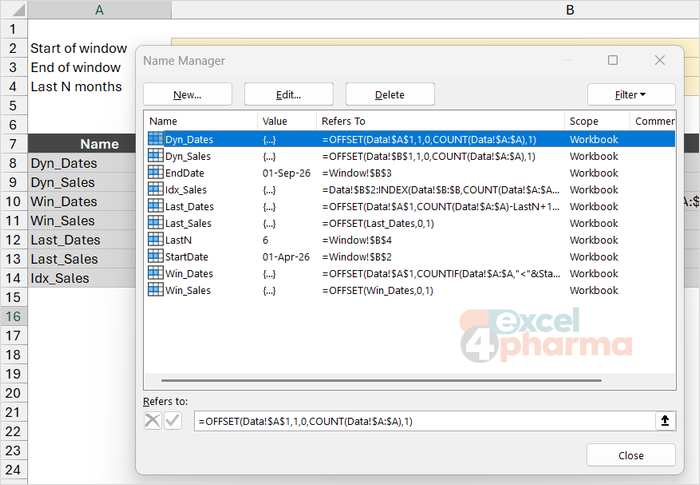This screenshot has height=485, width=700.
Task: Sort list by Value column header
Action: click(x=287, y=121)
